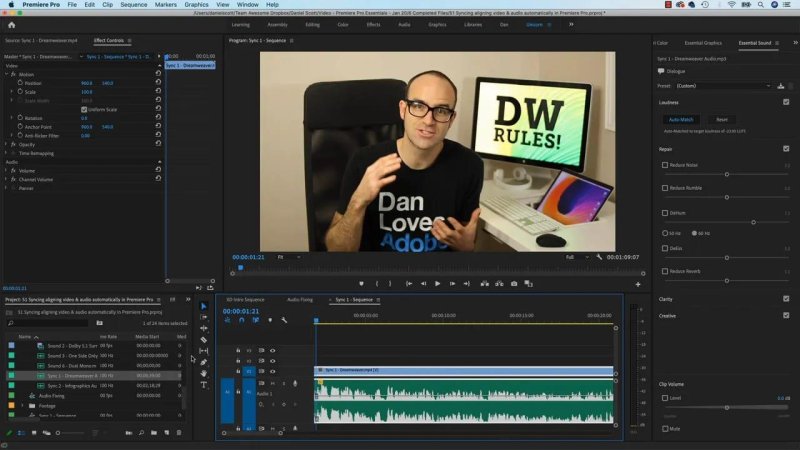Select the Type tool
800x450 pixels.
tap(204, 385)
